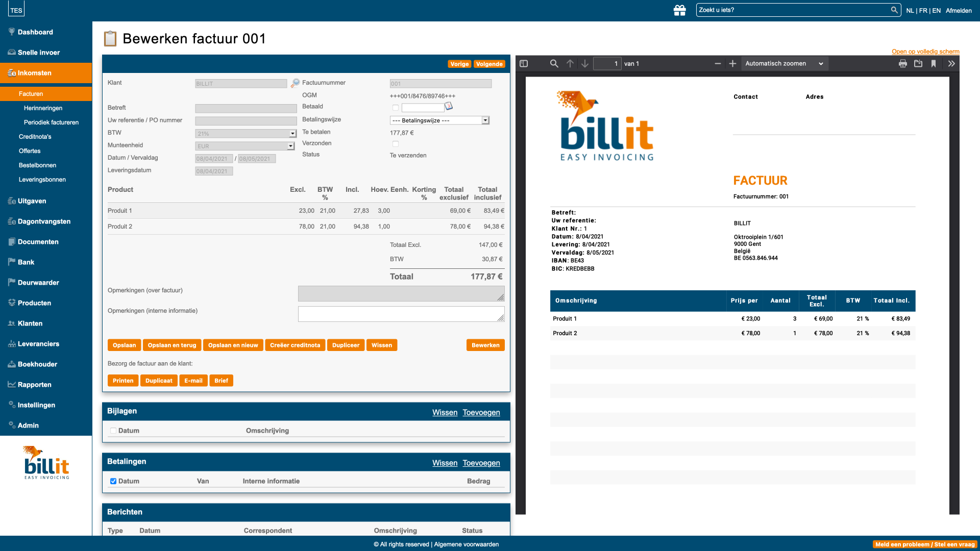Uncheck the Datum checkbox under Betalingen
The width and height of the screenshot is (980, 551).
(x=113, y=481)
